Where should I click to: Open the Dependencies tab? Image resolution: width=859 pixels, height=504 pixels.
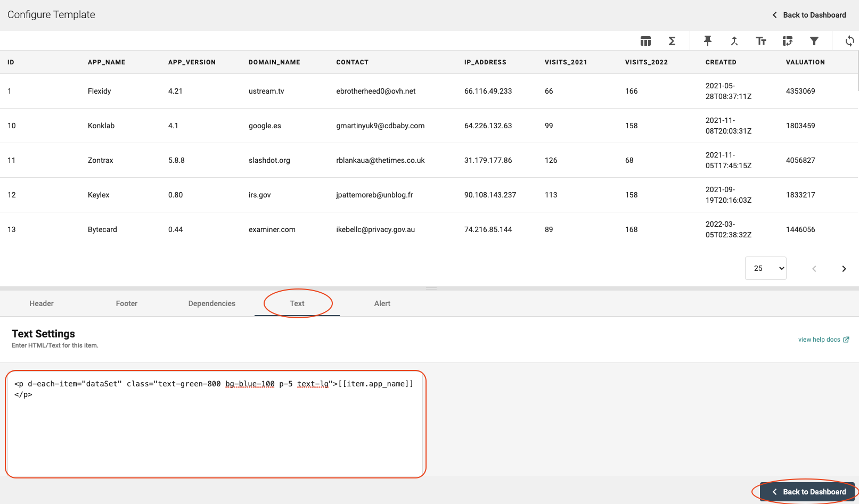click(x=212, y=303)
